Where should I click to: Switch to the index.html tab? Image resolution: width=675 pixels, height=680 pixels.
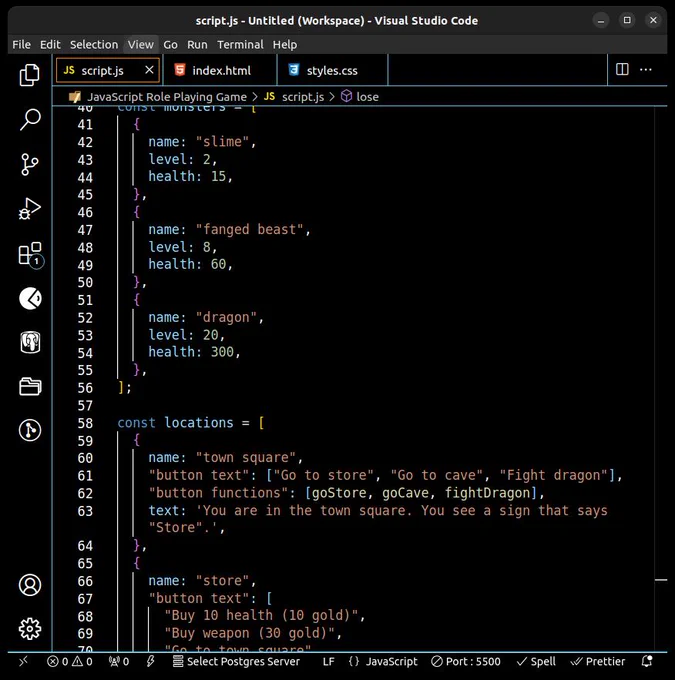coord(221,70)
